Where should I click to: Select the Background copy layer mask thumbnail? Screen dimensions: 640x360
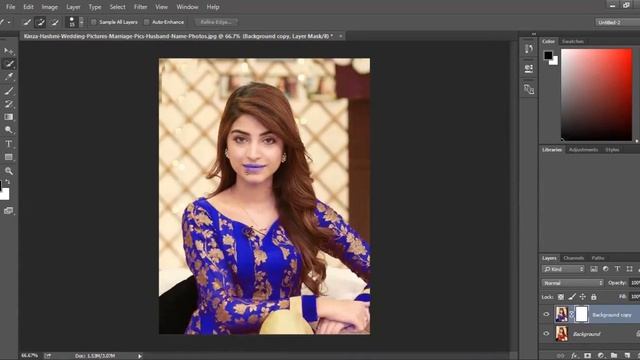[x=581, y=314]
